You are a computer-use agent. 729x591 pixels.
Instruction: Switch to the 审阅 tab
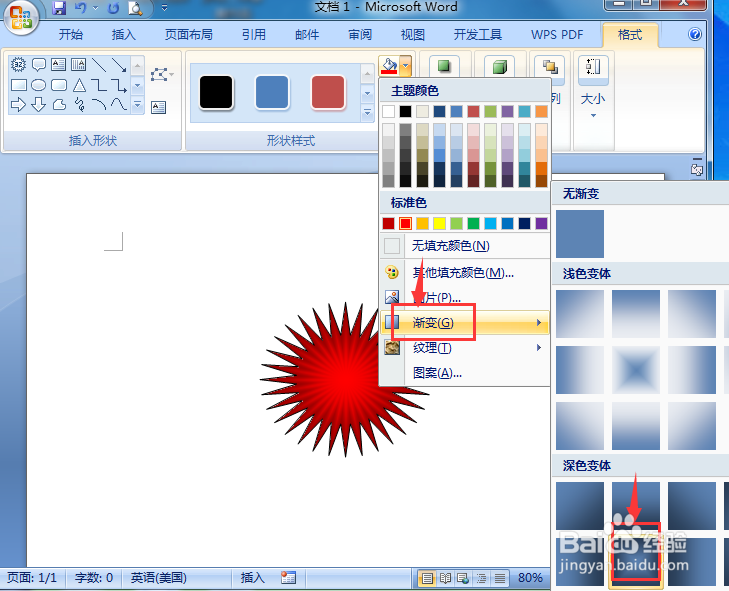tap(360, 34)
